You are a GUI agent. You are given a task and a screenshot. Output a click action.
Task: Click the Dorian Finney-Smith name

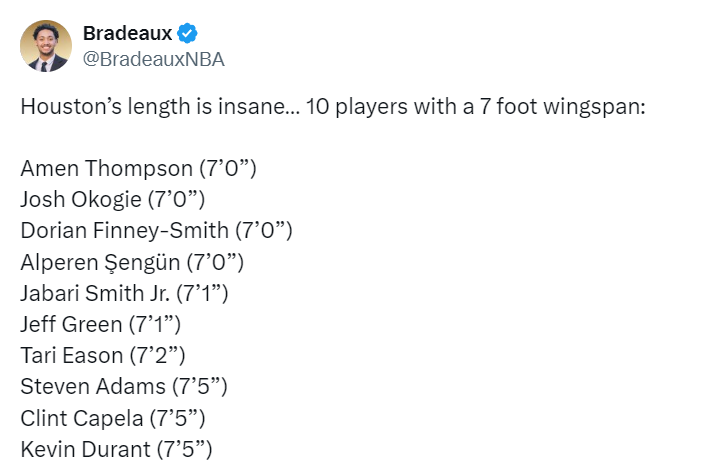124,231
